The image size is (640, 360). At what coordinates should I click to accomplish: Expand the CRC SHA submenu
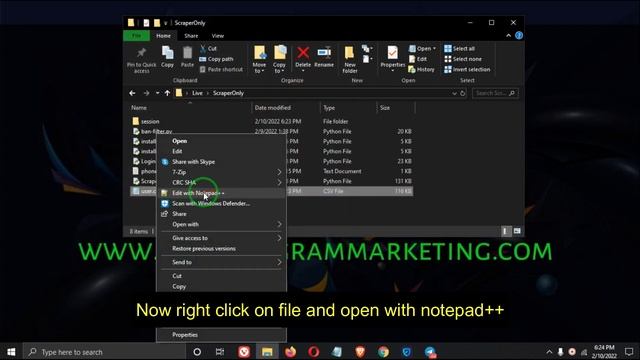279,182
